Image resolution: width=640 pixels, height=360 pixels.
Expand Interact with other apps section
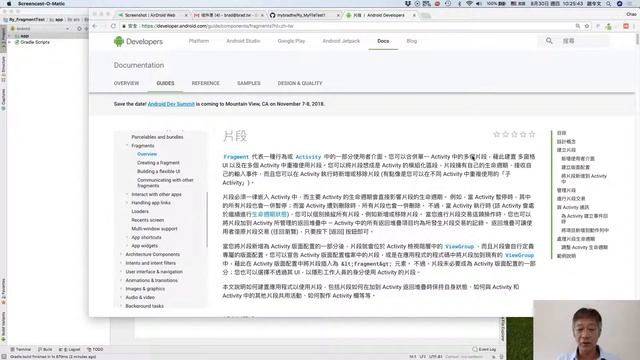pyautogui.click(x=127, y=194)
